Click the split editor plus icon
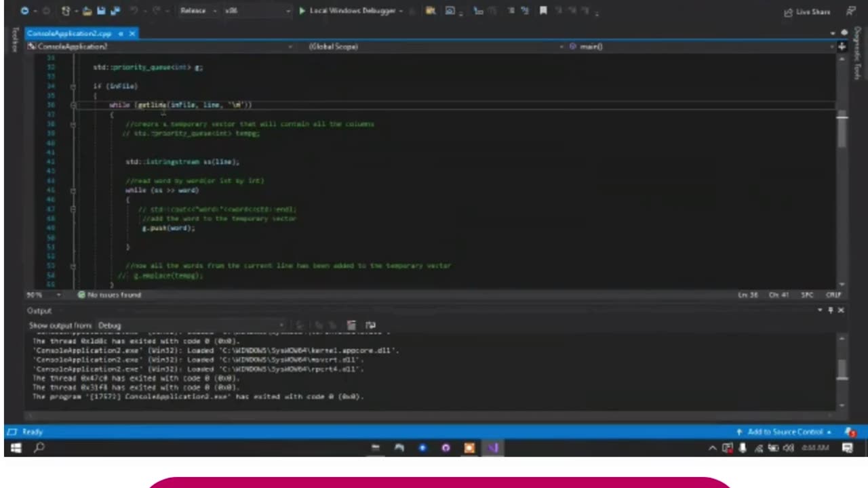 [x=842, y=47]
